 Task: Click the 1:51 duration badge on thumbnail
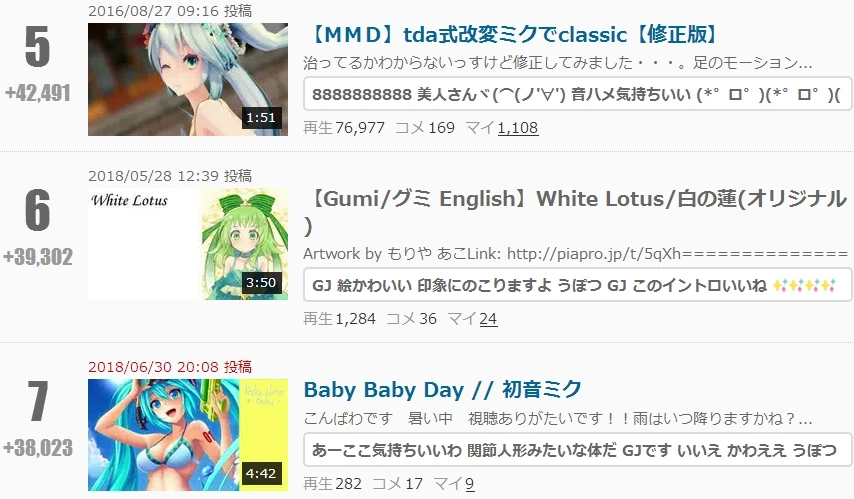click(261, 118)
